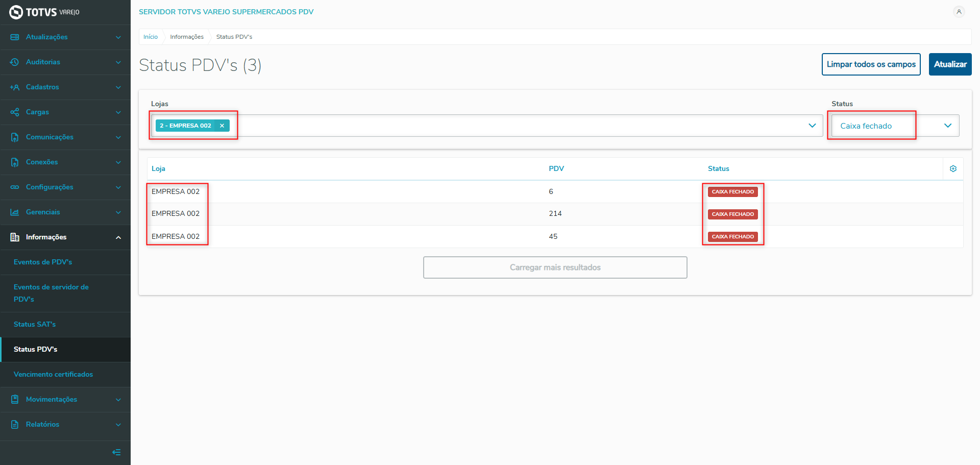This screenshot has width=980, height=465.
Task: Click CAIXA FECHADO badge for PDV 6
Action: pyautogui.click(x=732, y=192)
